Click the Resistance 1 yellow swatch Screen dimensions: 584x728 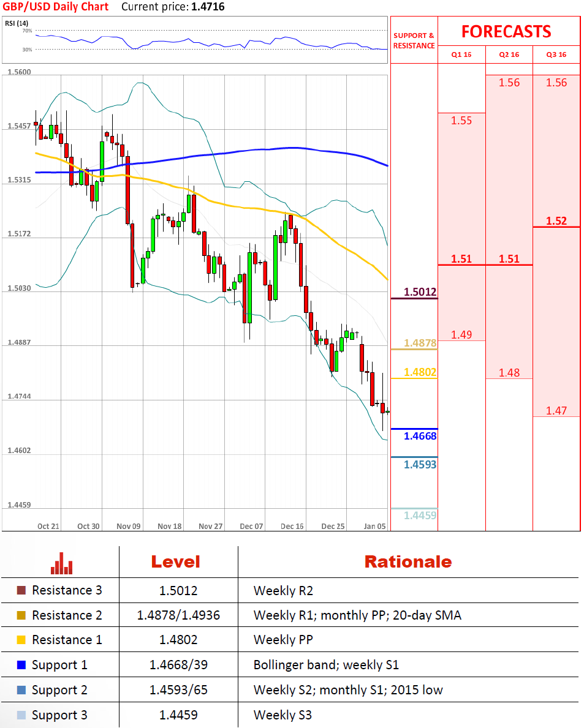pyautogui.click(x=21, y=640)
